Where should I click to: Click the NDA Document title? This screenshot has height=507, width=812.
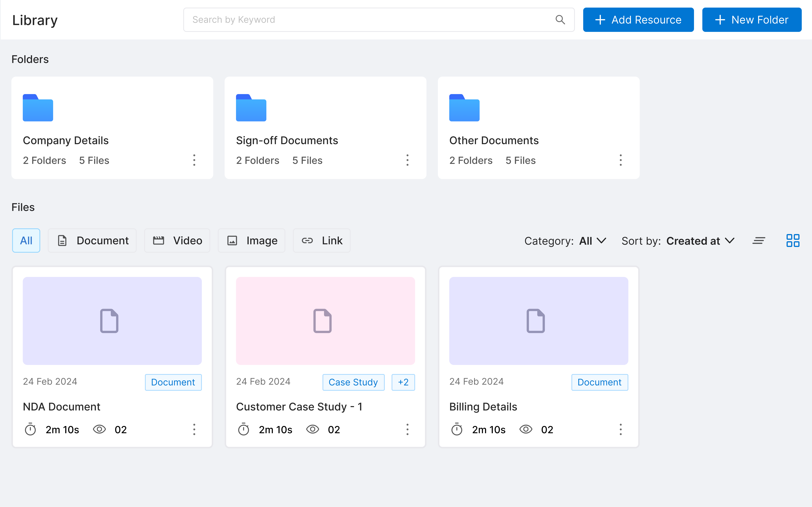pos(62,407)
